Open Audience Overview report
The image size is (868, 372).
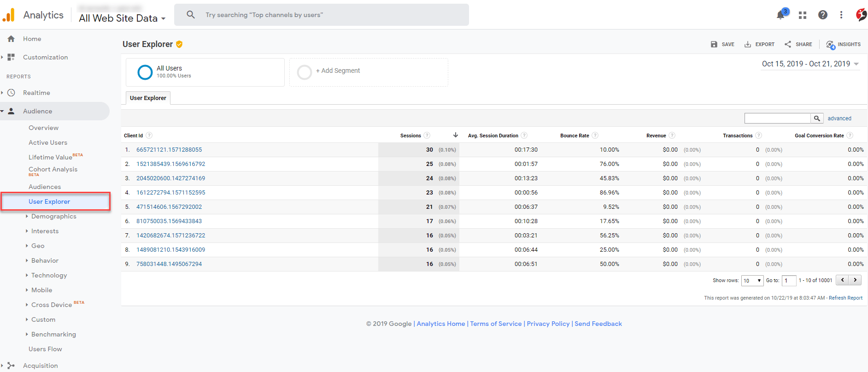pyautogui.click(x=44, y=128)
